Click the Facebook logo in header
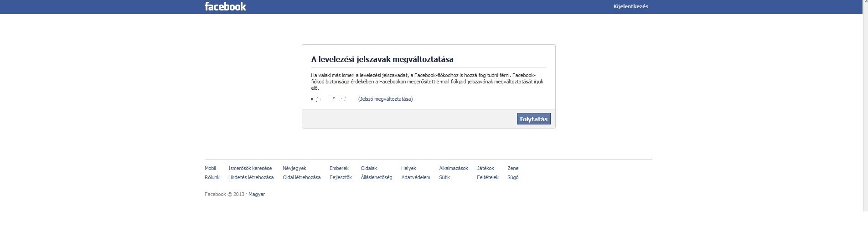 tap(225, 6)
